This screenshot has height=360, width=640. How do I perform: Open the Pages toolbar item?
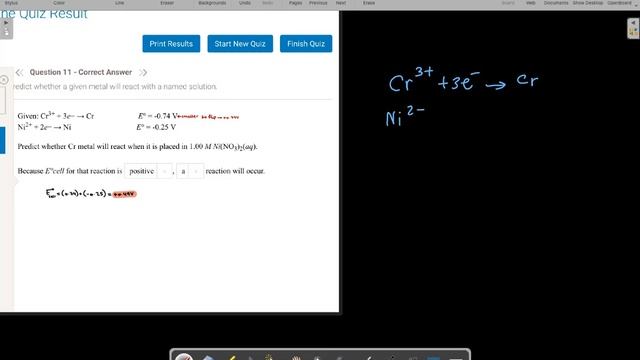295,3
